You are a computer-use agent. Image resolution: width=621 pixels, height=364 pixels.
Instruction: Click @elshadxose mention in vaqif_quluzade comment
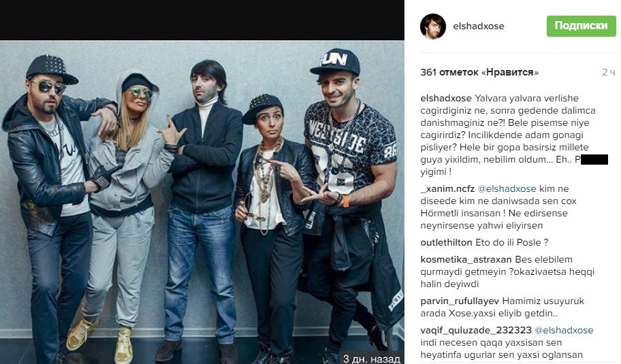(x=564, y=330)
